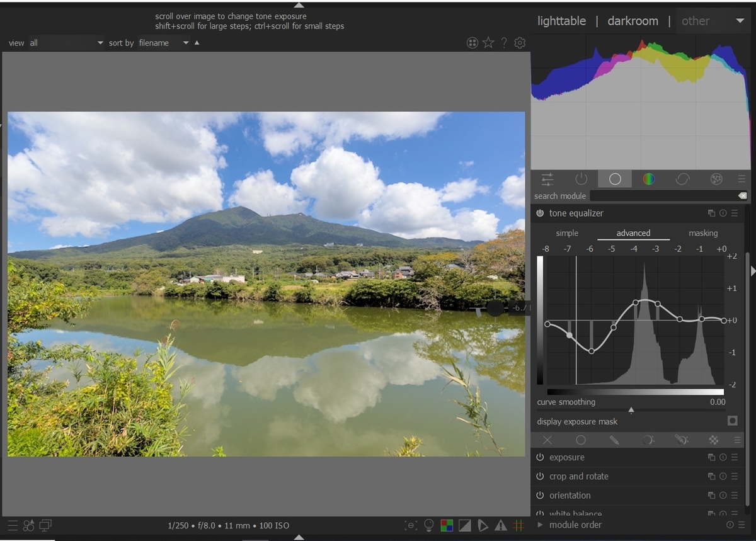Open the color modules group
This screenshot has height=541, width=756.
click(x=648, y=179)
